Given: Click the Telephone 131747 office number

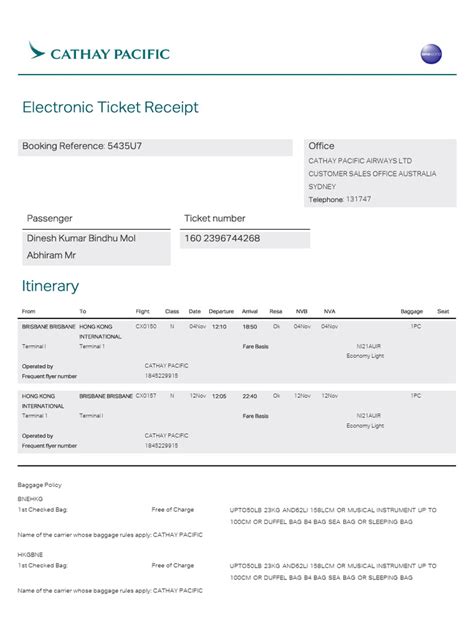Looking at the screenshot, I should tap(340, 199).
